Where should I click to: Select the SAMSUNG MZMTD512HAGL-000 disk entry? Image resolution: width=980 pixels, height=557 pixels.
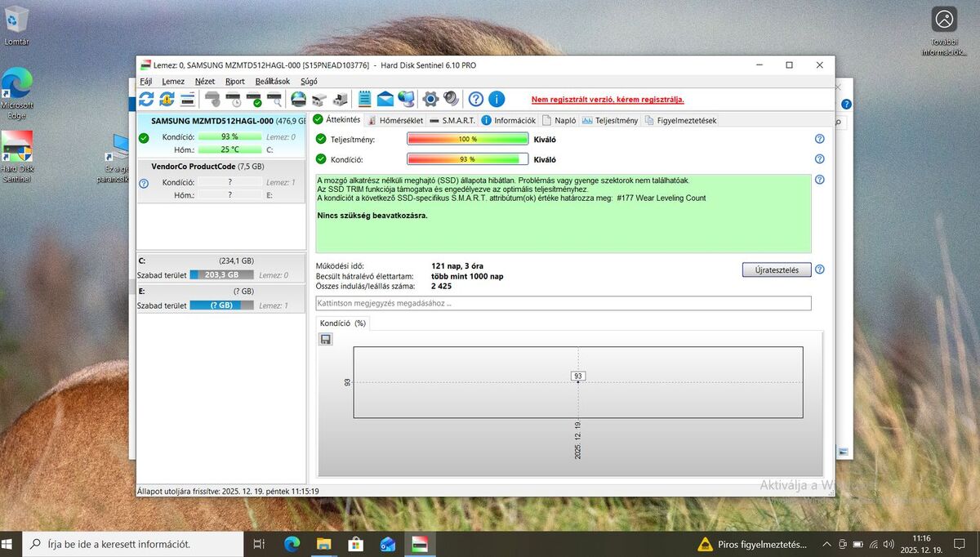pyautogui.click(x=221, y=135)
